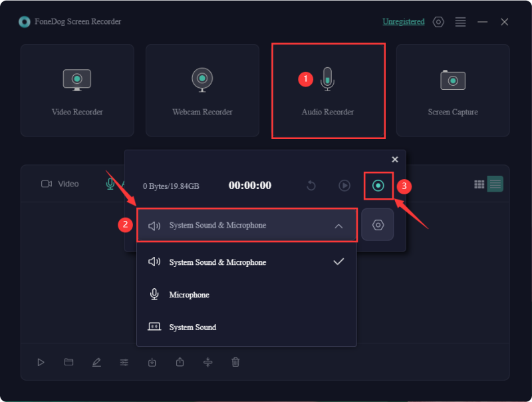
Task: Click the play/resume button in recorder popup
Action: [344, 186]
